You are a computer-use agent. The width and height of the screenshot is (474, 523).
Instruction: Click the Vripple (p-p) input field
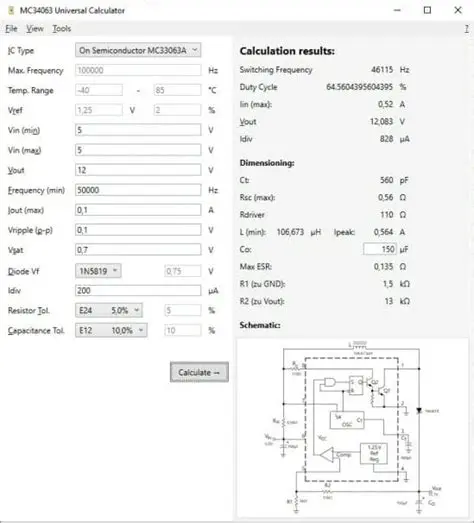pyautogui.click(x=138, y=230)
